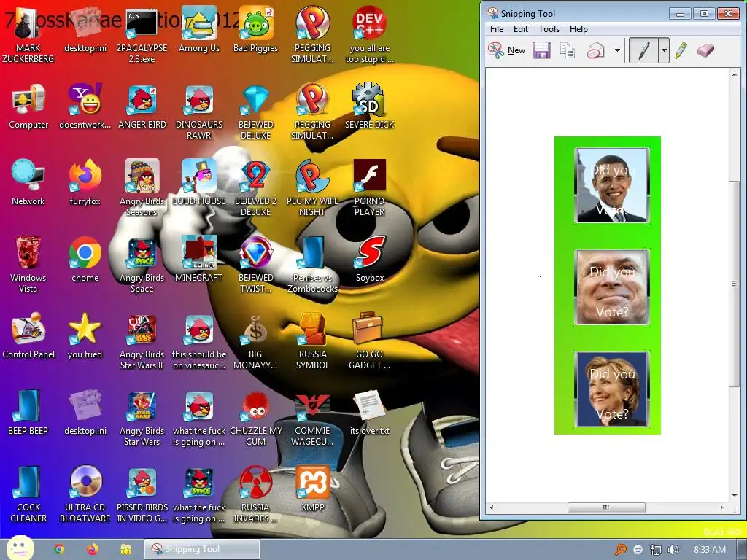
Task: Click the scroll down arrow in Snipping Tool
Action: 734,496
